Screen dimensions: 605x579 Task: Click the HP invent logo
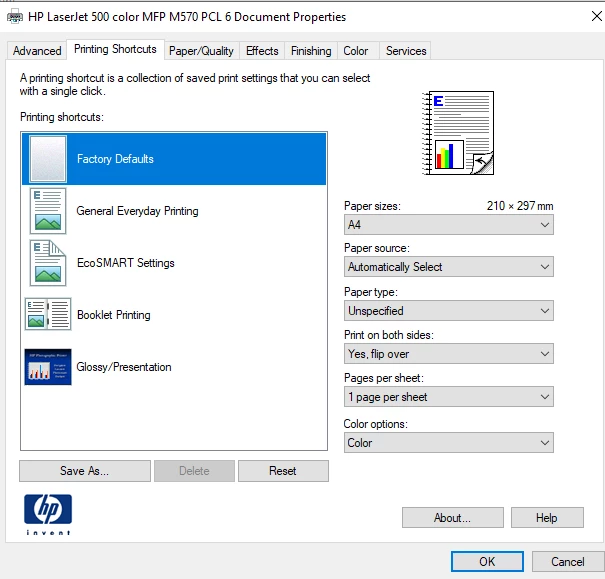(x=48, y=514)
